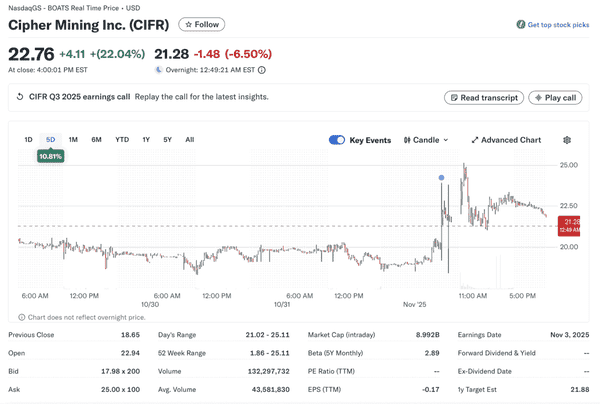Open the Advanced Chart view

tap(506, 140)
